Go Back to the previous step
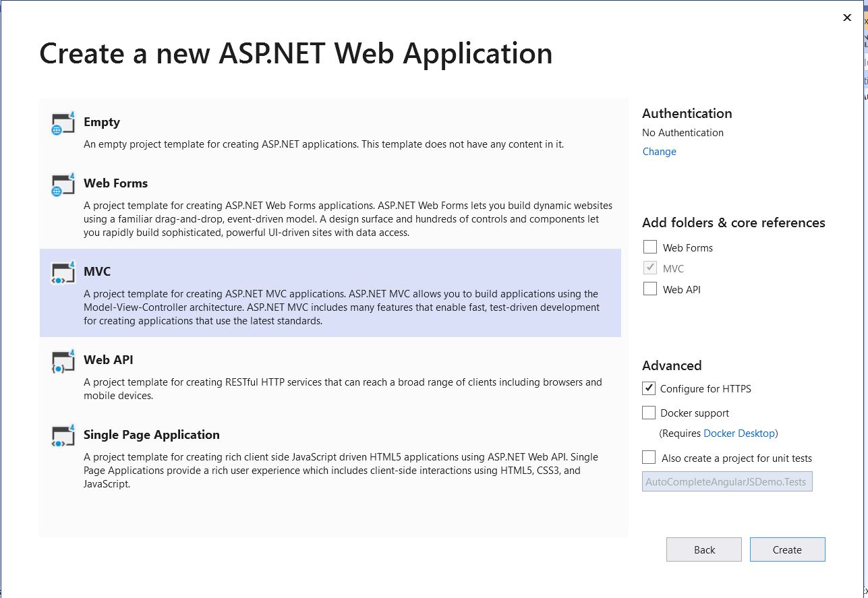 pyautogui.click(x=704, y=549)
